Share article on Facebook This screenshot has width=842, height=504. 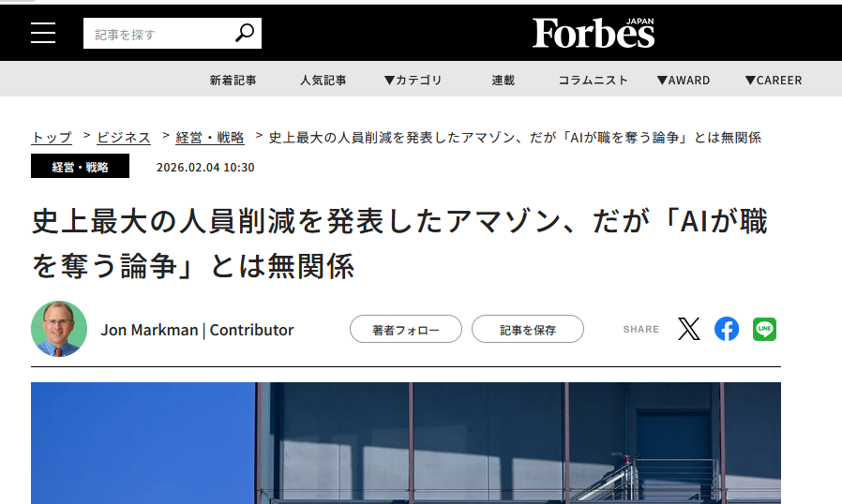[x=727, y=329]
